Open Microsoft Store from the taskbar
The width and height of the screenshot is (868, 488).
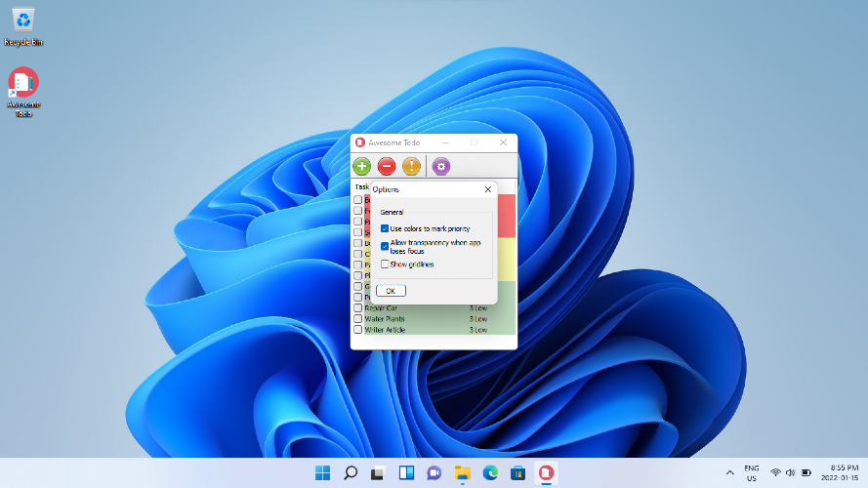pyautogui.click(x=519, y=473)
